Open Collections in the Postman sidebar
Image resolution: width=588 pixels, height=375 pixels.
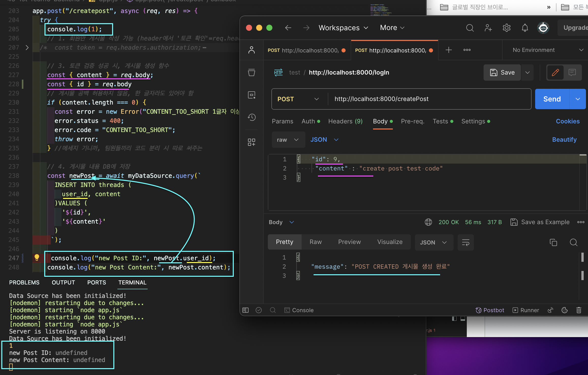(252, 73)
